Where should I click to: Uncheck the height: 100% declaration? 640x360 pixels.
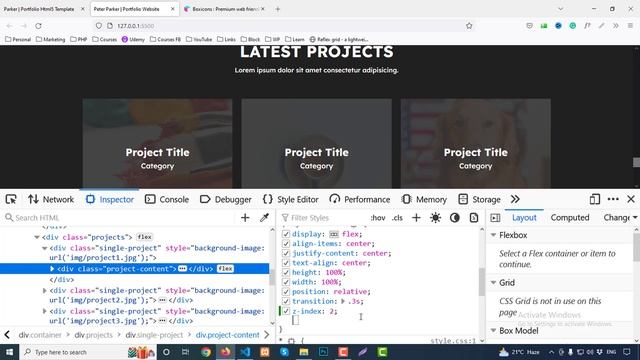click(286, 272)
